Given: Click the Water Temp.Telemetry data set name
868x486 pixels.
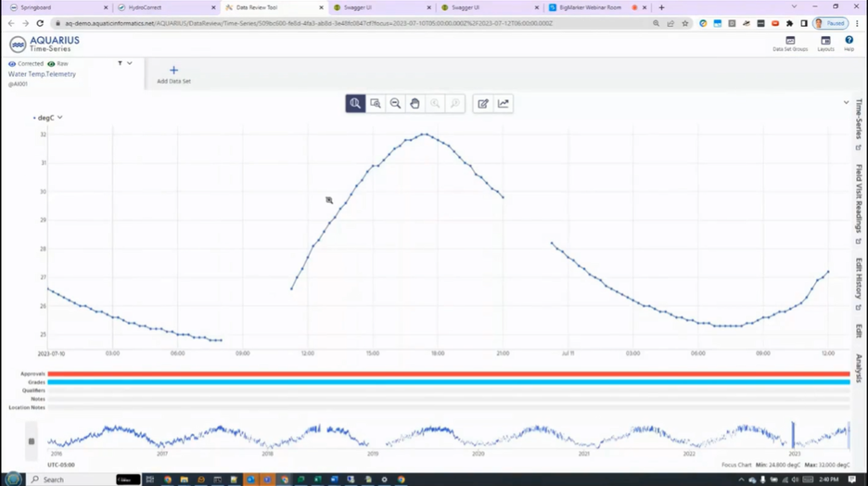Looking at the screenshot, I should [x=42, y=74].
